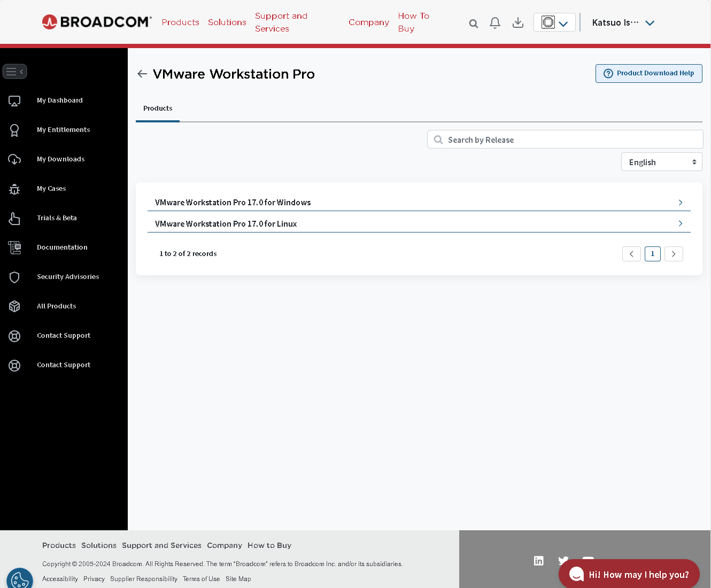Select My Entitlements from the sidebar
Image resolution: width=711 pixels, height=588 pixels.
(x=63, y=129)
